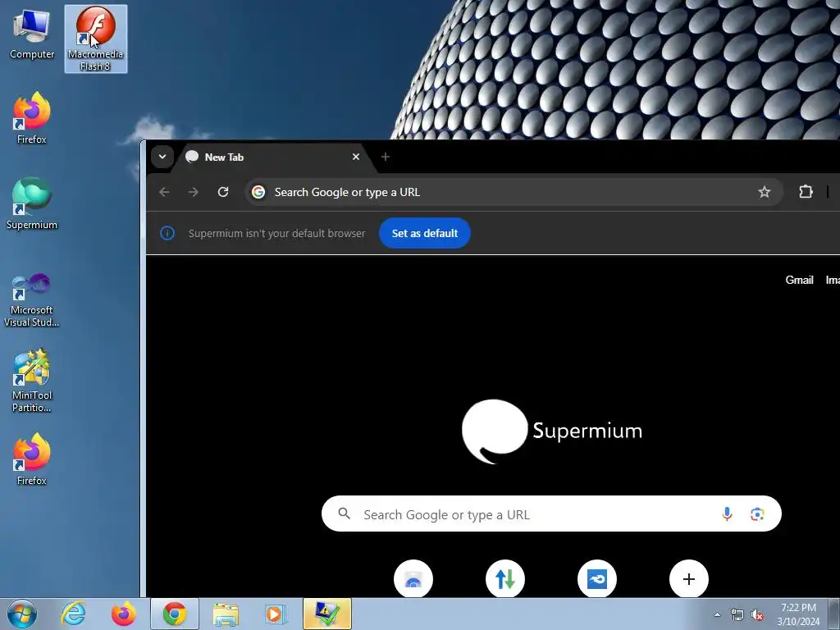Launch Firefox from the taskbar
The image size is (840, 630).
(123, 614)
